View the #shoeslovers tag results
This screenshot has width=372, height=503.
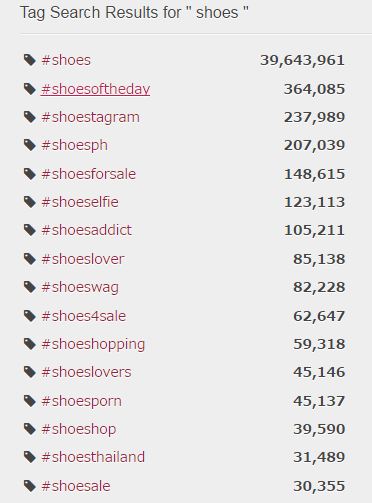pyautogui.click(x=86, y=372)
